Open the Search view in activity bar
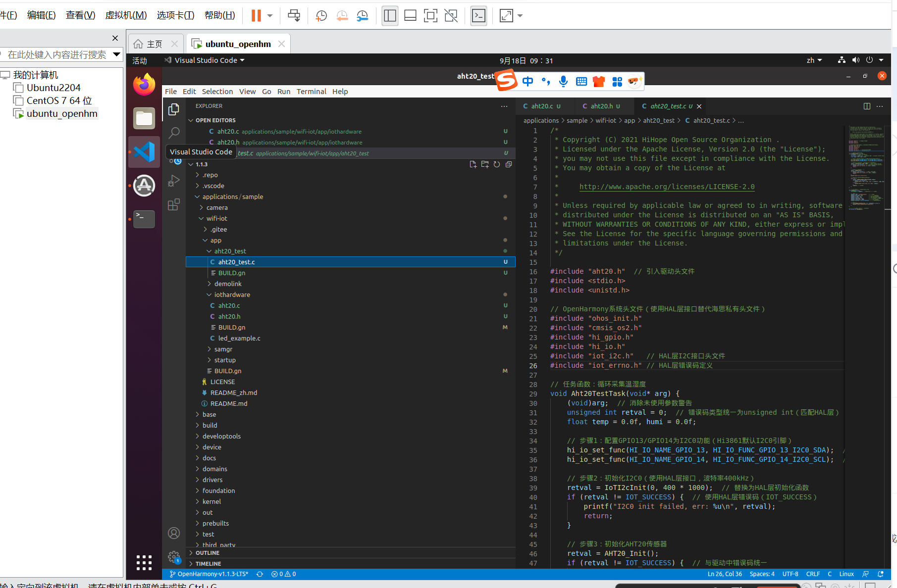This screenshot has width=897, height=588. 174,133
